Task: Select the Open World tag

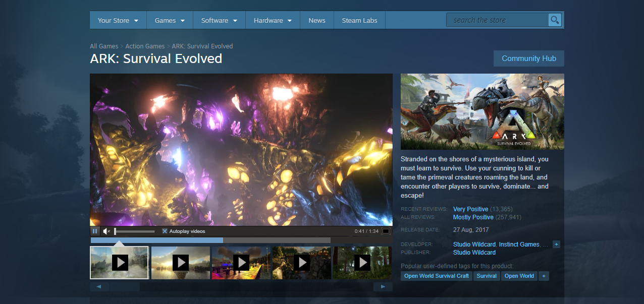Action: click(x=519, y=276)
